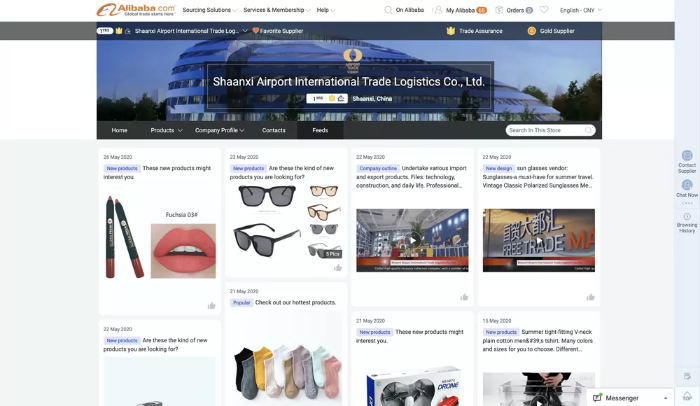Like the 23 May 2020 sunglasses post
The height and width of the screenshot is (406, 700).
338,268
